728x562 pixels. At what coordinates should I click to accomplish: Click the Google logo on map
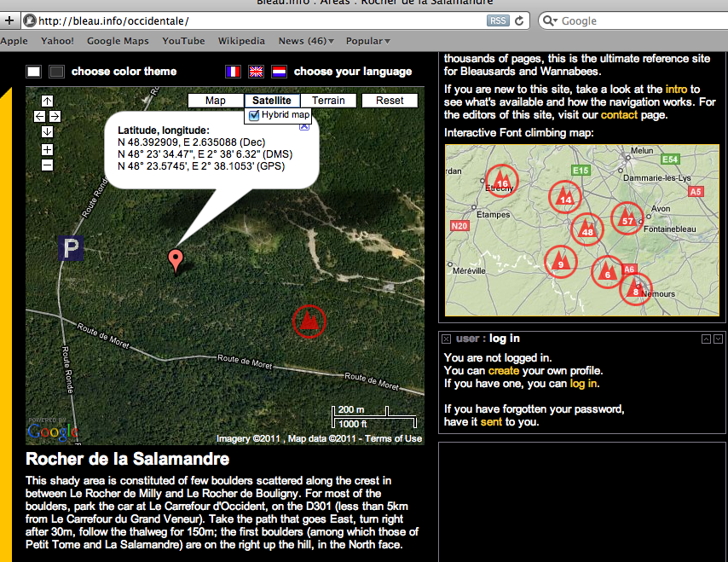click(x=53, y=431)
